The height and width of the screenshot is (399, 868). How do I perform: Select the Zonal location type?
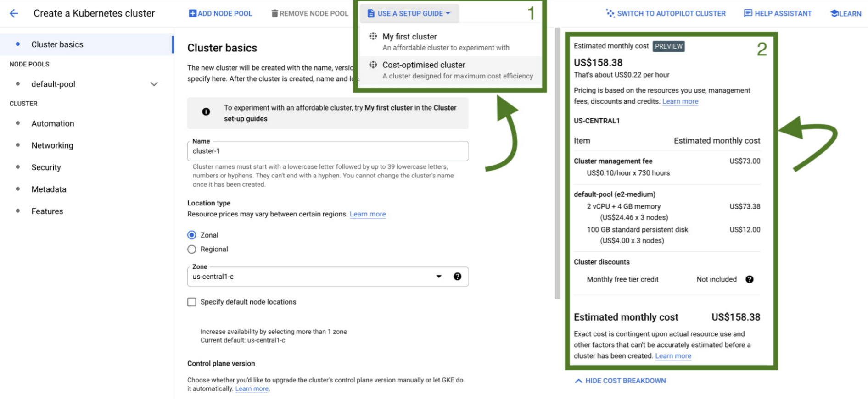click(192, 235)
